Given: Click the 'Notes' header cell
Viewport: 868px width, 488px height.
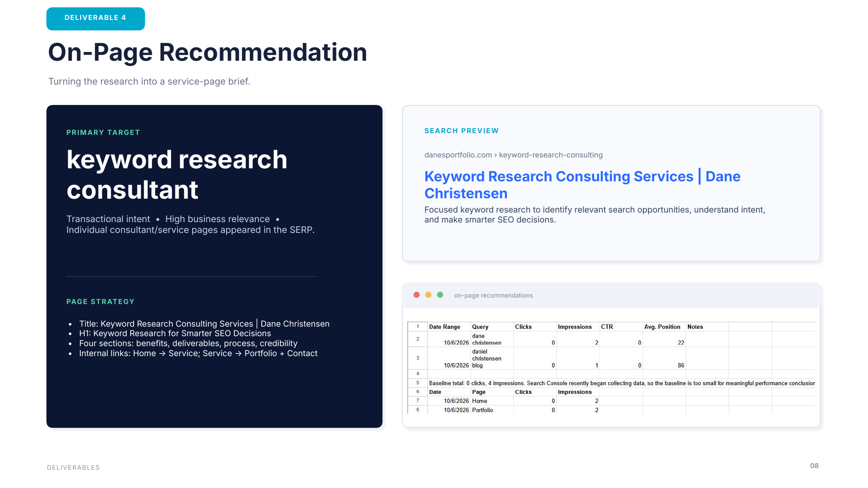Looking at the screenshot, I should coord(707,327).
